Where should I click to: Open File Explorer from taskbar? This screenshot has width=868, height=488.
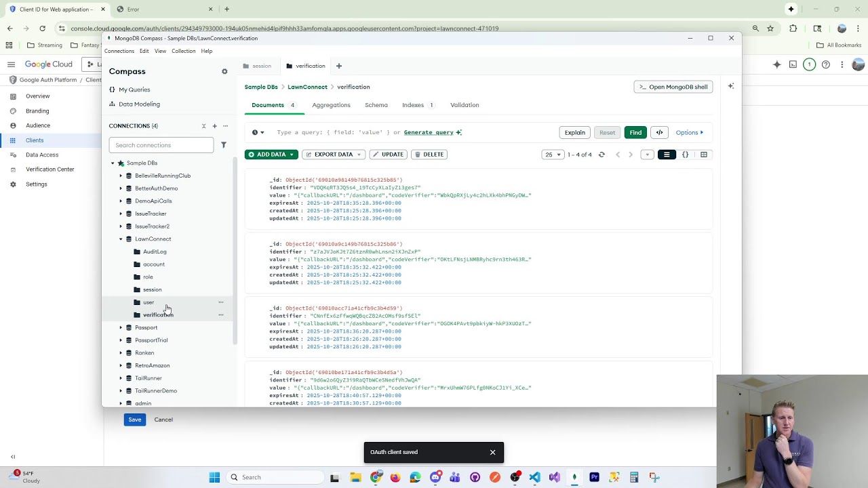355,477
